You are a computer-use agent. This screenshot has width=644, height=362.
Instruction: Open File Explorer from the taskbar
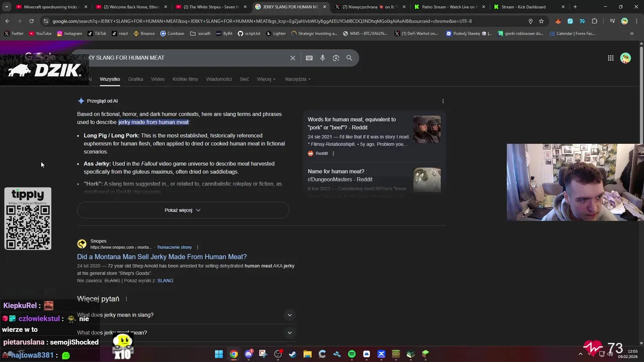[x=307, y=354]
